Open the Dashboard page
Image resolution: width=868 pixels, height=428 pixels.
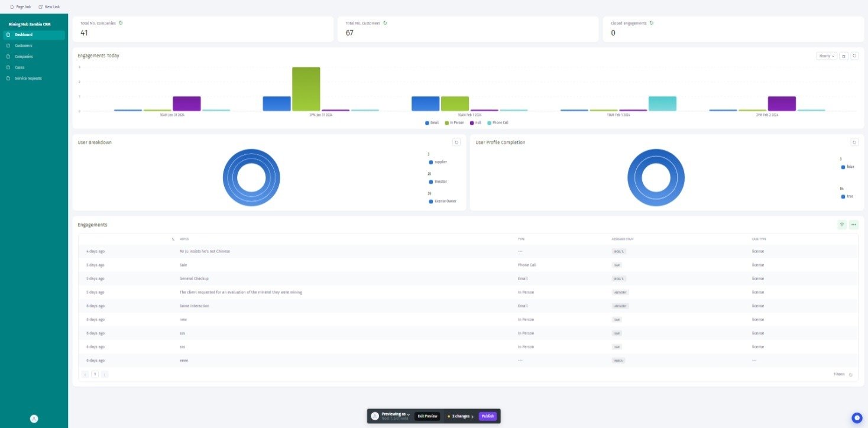34,35
